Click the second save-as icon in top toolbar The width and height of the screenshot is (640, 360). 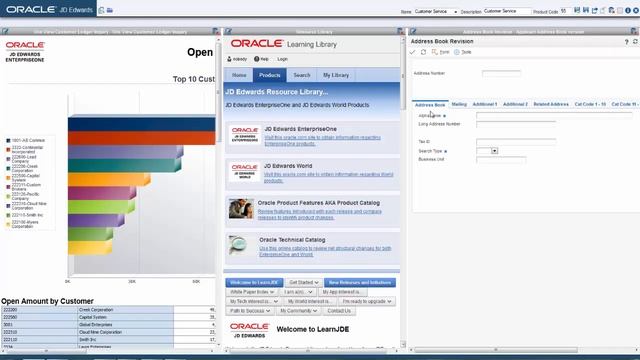(586, 10)
